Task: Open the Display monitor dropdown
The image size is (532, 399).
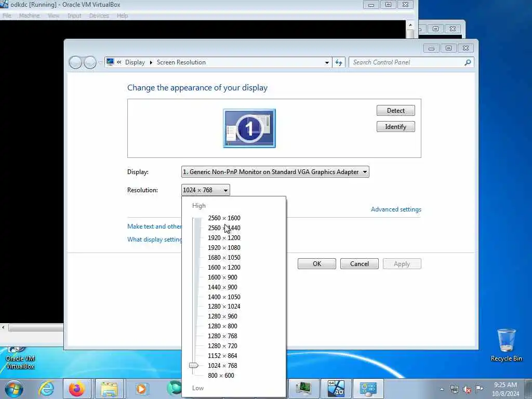Action: tap(275, 172)
